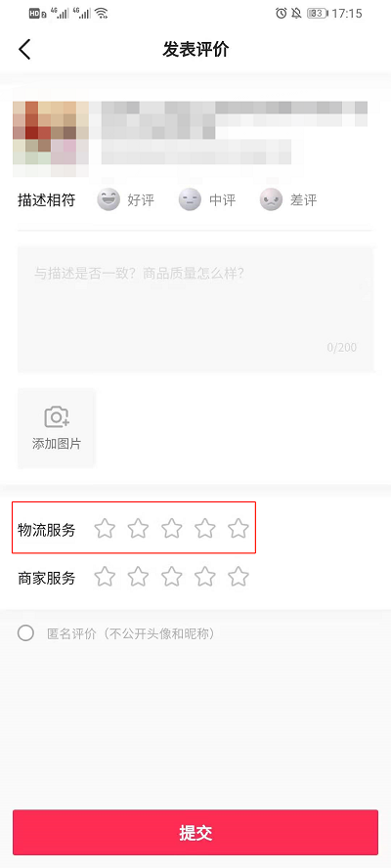Screen dimensions: 391x868
Task: Tap the camera icon to add photo
Action: tap(57, 416)
